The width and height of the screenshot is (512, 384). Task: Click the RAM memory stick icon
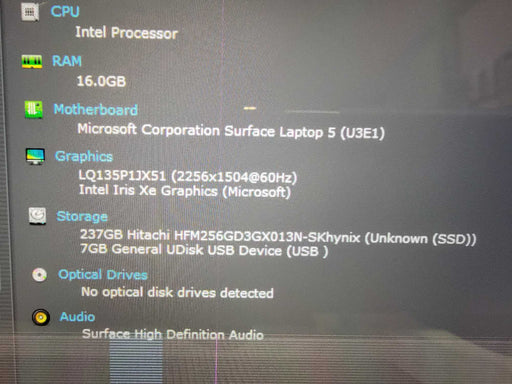point(32,62)
